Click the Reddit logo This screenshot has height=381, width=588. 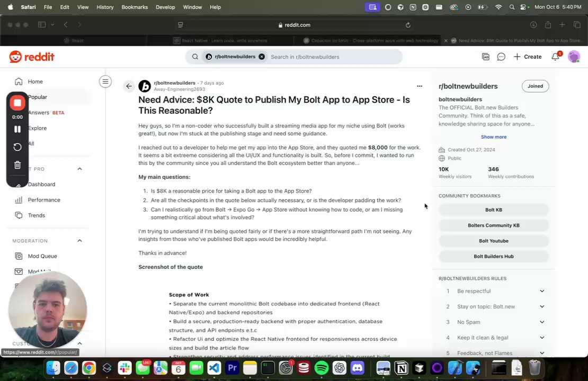pos(32,57)
